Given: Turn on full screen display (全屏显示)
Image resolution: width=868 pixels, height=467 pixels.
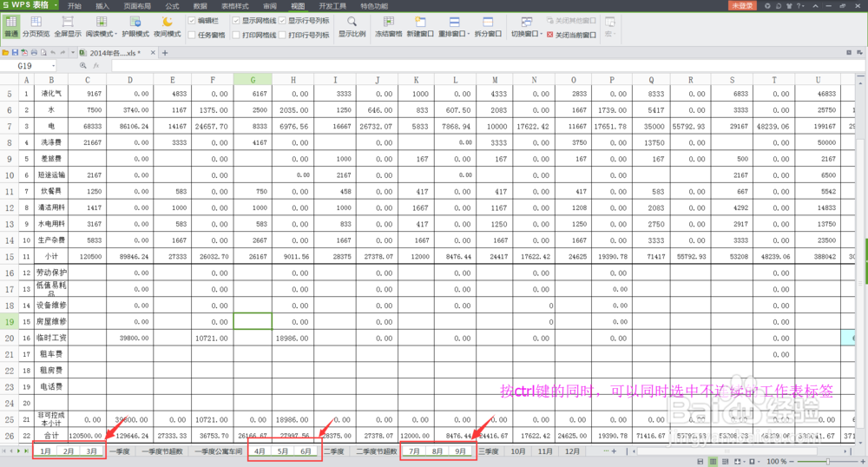Looking at the screenshot, I should (x=68, y=26).
